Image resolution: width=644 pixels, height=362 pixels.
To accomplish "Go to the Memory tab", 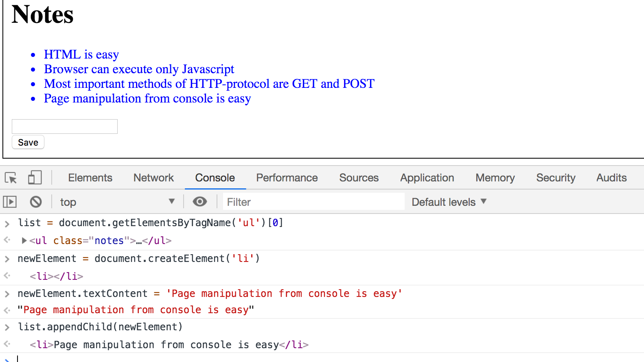I will coord(495,178).
